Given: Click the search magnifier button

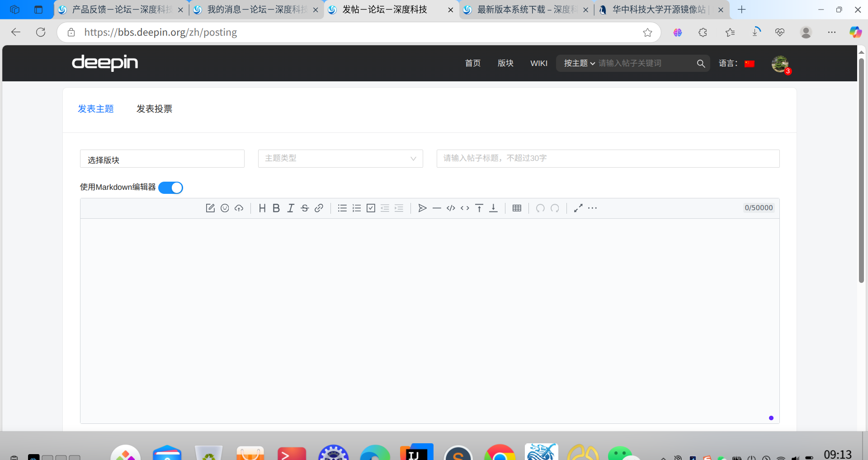Looking at the screenshot, I should 701,64.
